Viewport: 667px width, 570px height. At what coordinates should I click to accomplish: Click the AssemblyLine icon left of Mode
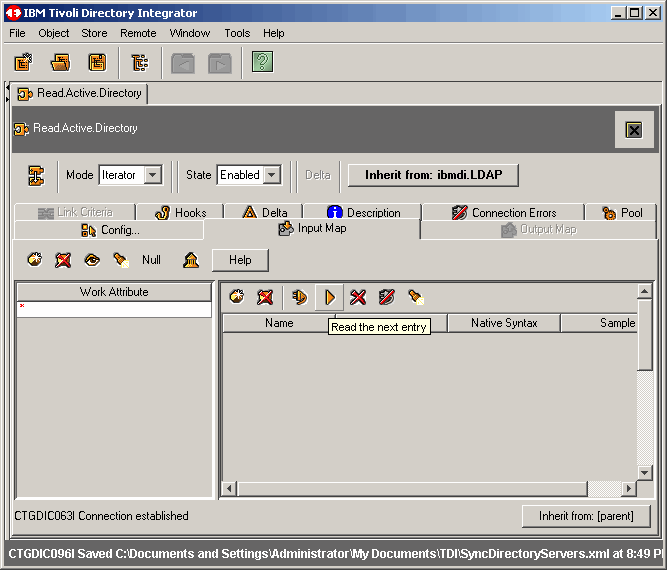36,175
